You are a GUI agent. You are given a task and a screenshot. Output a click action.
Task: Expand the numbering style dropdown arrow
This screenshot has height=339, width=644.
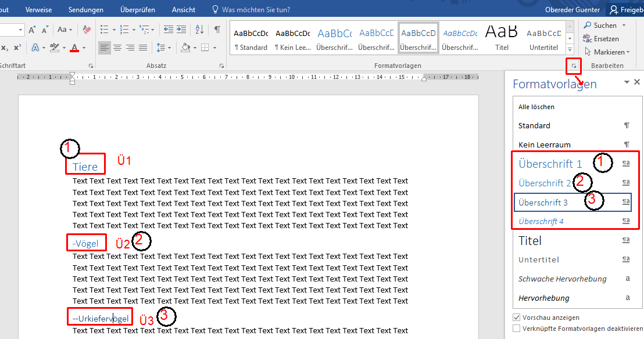134,30
